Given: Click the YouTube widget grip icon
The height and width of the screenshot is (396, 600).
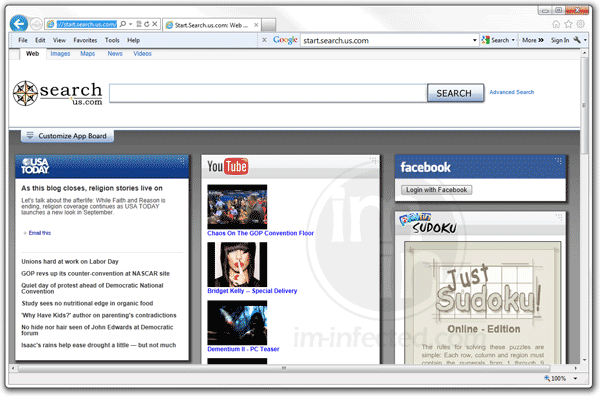Looking at the screenshot, I should (373, 160).
